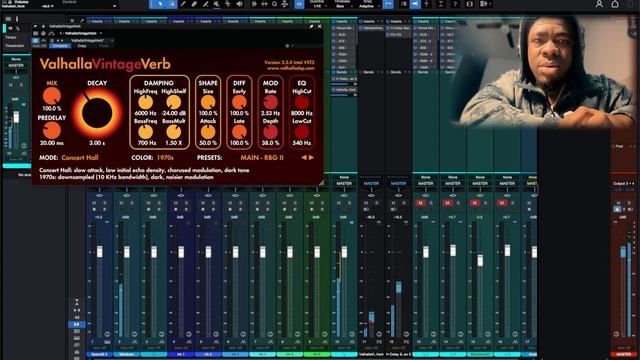This screenshot has width=640, height=360.
Task: Select the Mute tool in toolbar
Action: [217, 4]
